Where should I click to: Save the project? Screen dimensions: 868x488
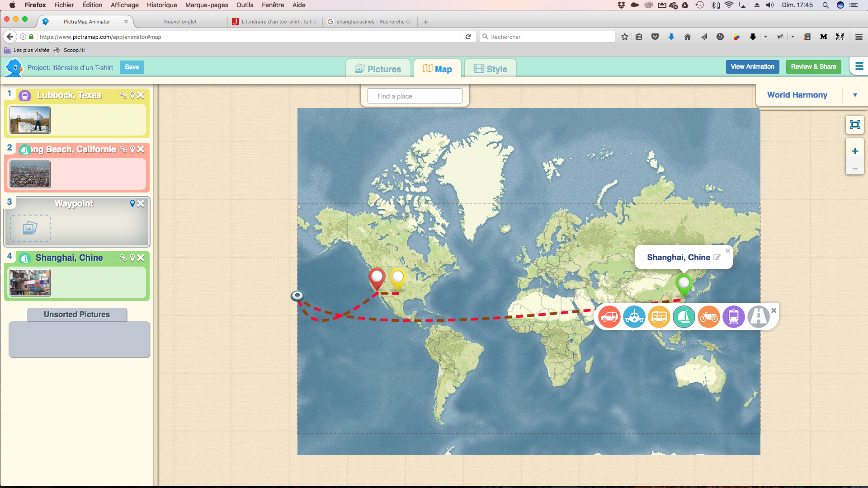(132, 67)
